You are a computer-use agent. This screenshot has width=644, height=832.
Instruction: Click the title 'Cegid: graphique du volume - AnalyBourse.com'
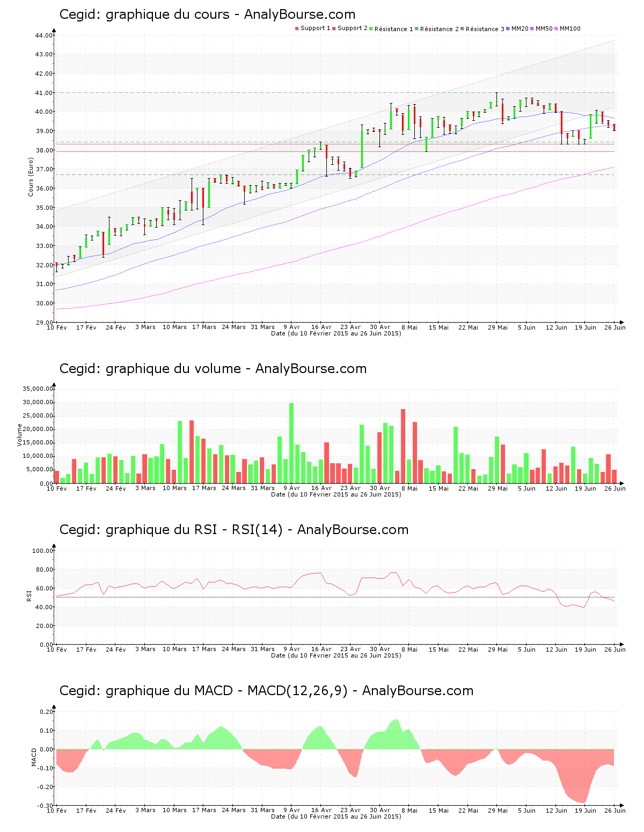point(213,369)
